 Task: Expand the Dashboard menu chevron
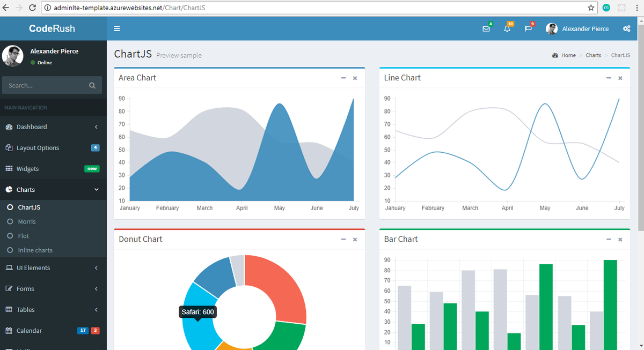(97, 126)
